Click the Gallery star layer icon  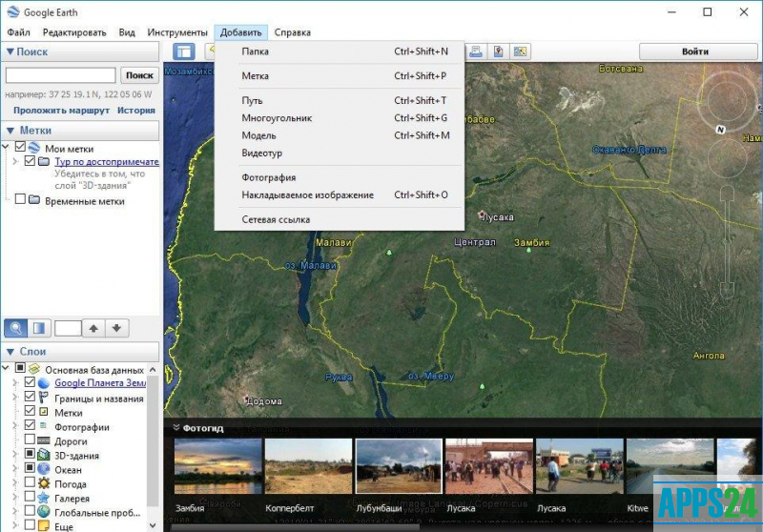(x=44, y=498)
